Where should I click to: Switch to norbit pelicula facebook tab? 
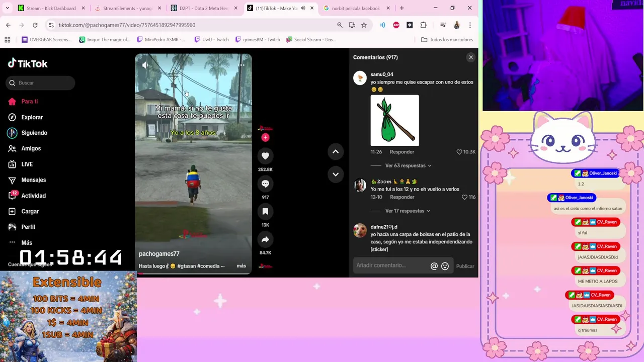[356, 8]
